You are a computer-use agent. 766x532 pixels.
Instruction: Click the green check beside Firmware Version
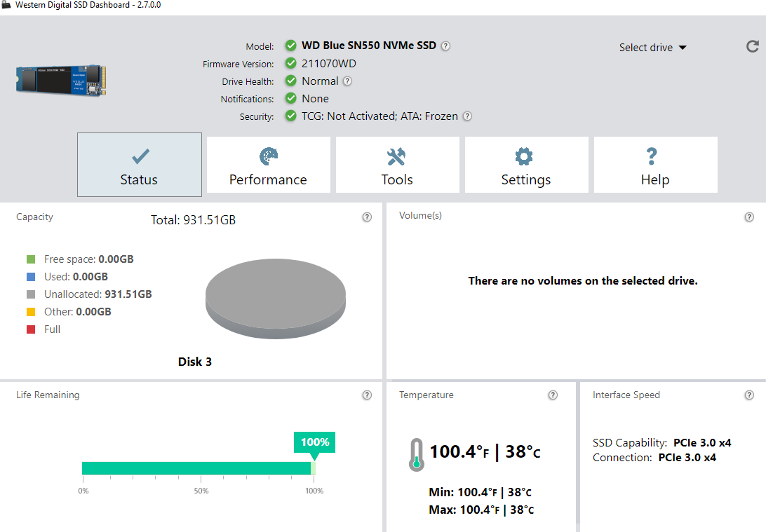pyautogui.click(x=290, y=64)
